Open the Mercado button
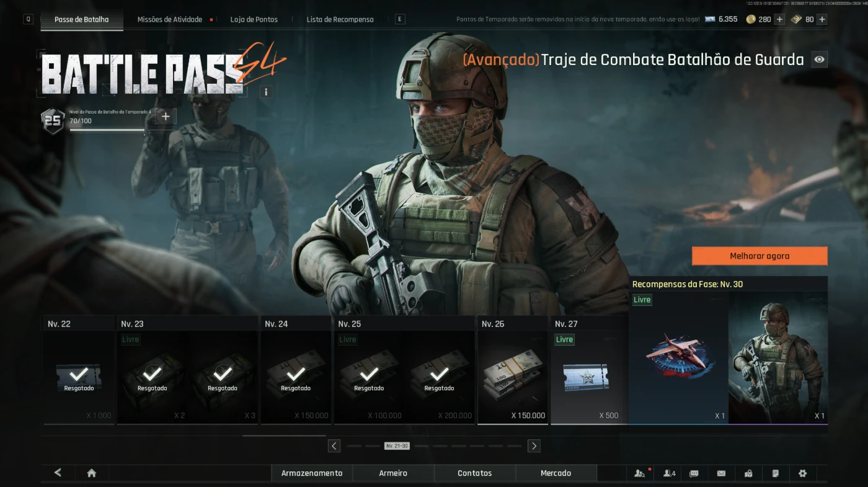 [x=556, y=473]
